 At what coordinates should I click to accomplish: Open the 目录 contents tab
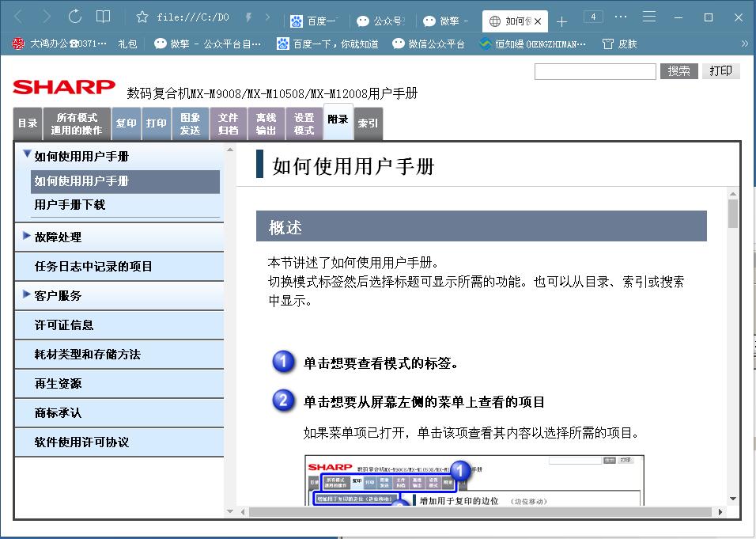[x=28, y=123]
